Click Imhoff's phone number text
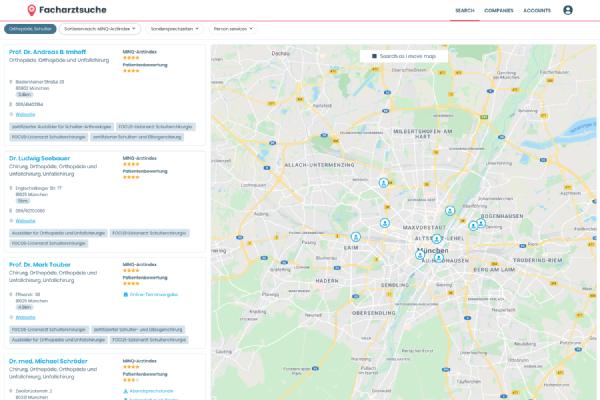 (29, 104)
